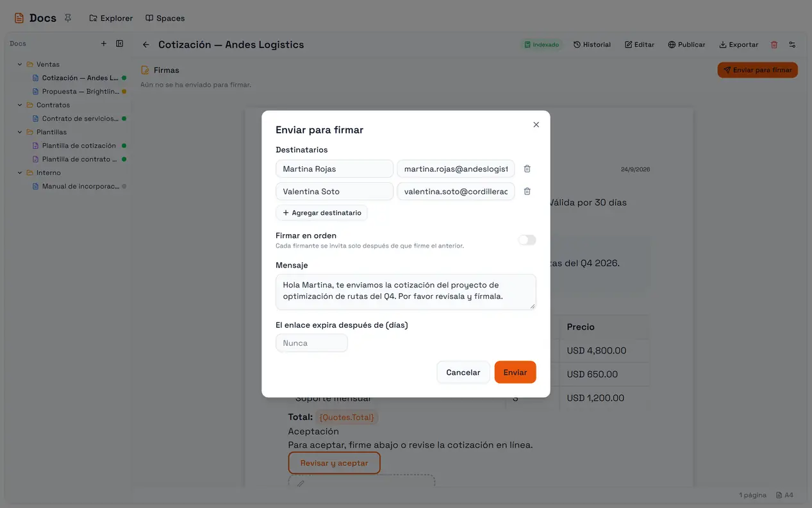Delete recipient Martina Rojas with trash icon
Viewport: 812px width, 508px height.
pos(527,169)
